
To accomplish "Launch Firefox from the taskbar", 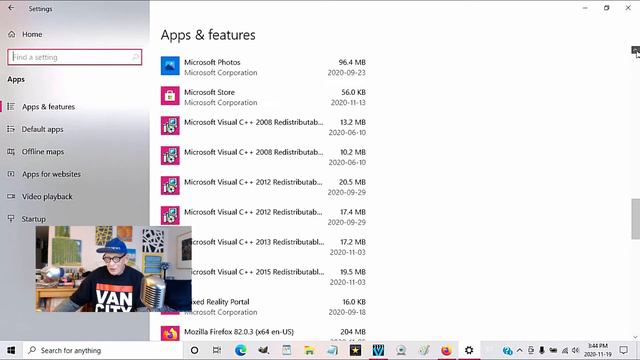I will pos(446,350).
